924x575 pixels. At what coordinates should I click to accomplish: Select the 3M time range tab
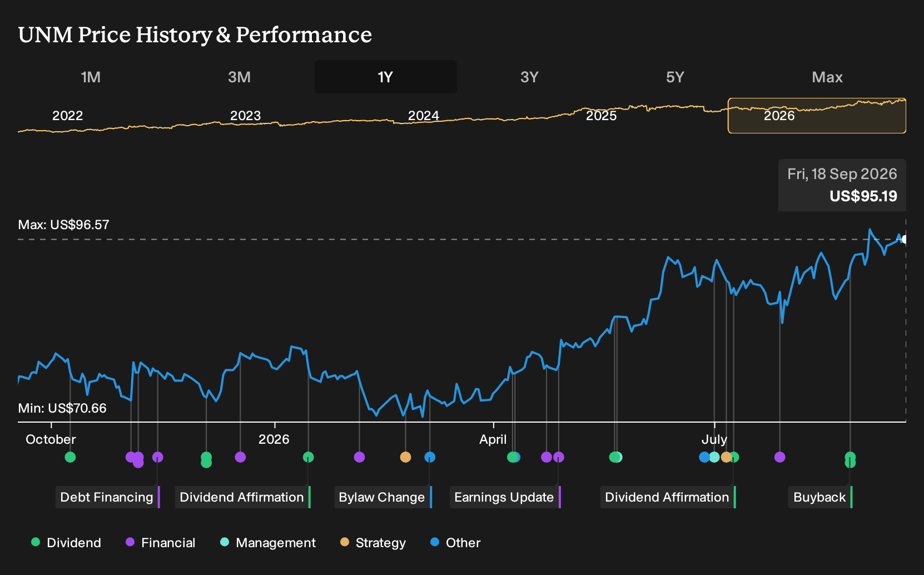(240, 77)
